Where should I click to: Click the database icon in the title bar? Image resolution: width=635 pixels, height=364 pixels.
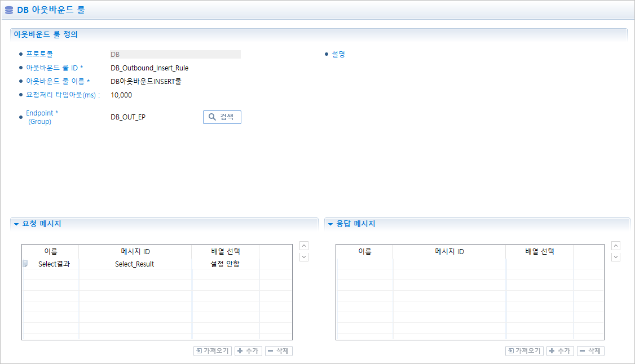(9, 10)
